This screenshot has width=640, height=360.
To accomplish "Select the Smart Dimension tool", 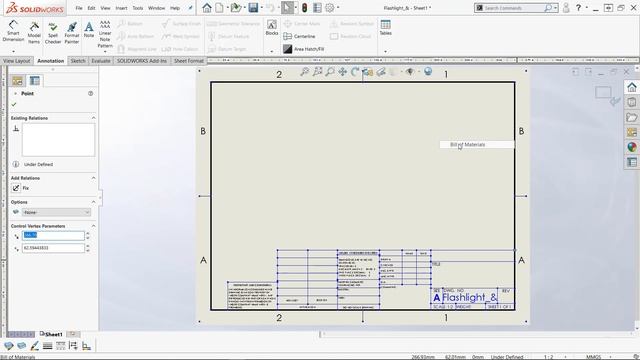I will coord(13,31).
